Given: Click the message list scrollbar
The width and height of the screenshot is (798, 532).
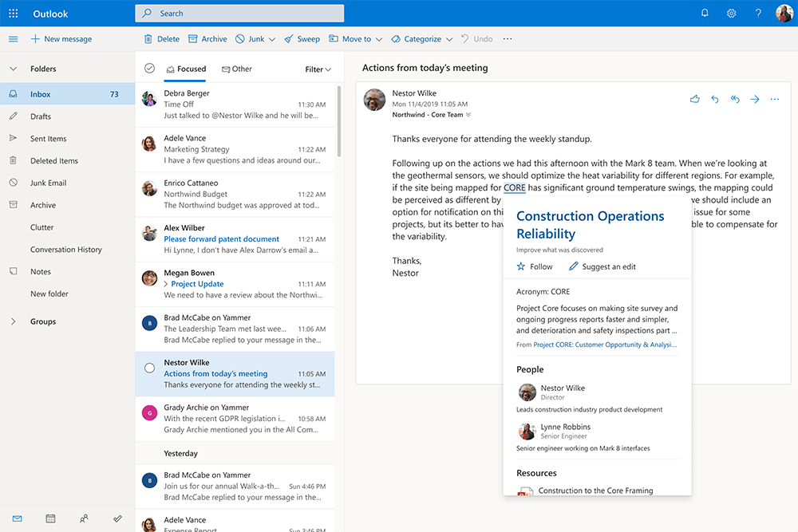Looking at the screenshot, I should click(x=339, y=121).
